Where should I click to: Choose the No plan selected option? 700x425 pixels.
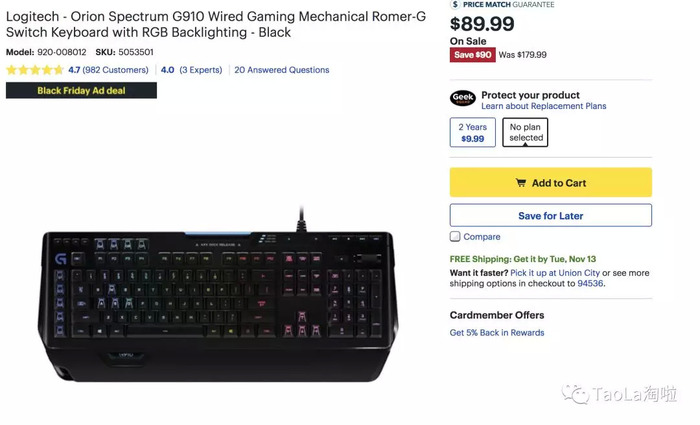coord(525,133)
